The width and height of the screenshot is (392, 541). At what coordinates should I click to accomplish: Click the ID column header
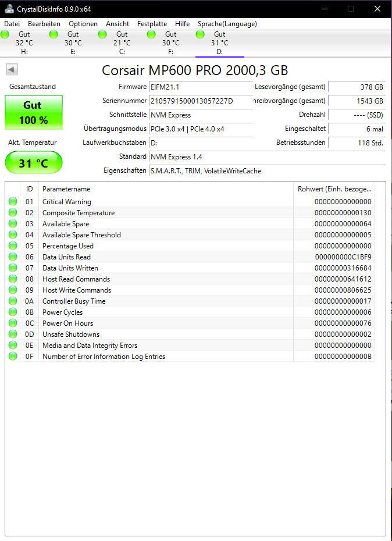29,189
